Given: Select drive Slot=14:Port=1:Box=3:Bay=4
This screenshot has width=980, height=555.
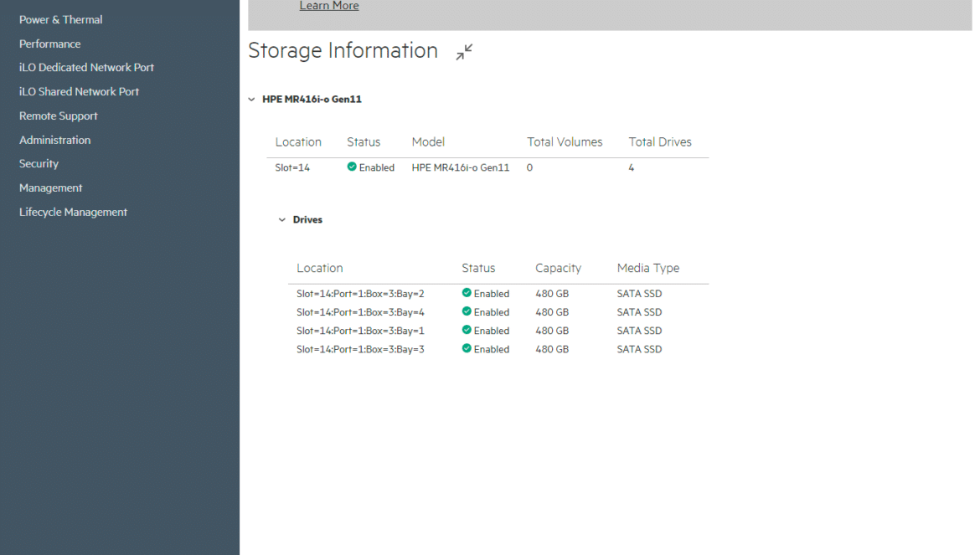Looking at the screenshot, I should click(x=361, y=312).
